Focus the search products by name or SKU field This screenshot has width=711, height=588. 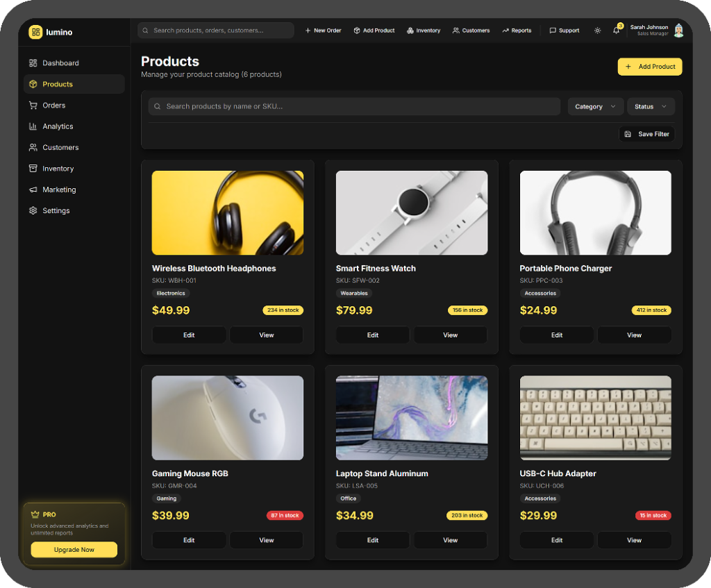pos(354,106)
